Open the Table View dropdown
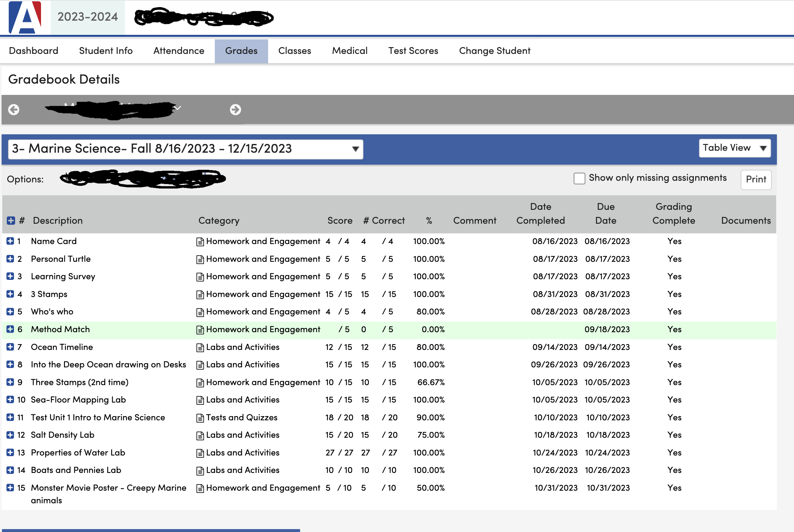This screenshot has width=794, height=532. (735, 148)
